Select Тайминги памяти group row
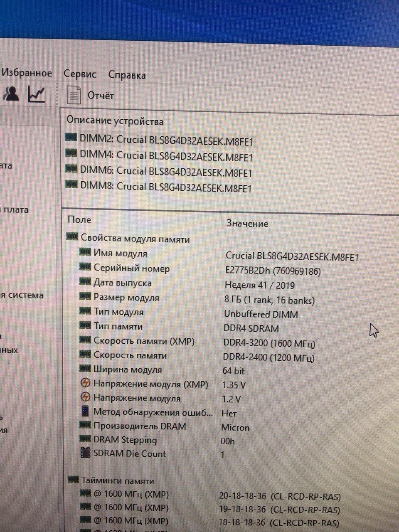This screenshot has width=399, height=532. 118,481
